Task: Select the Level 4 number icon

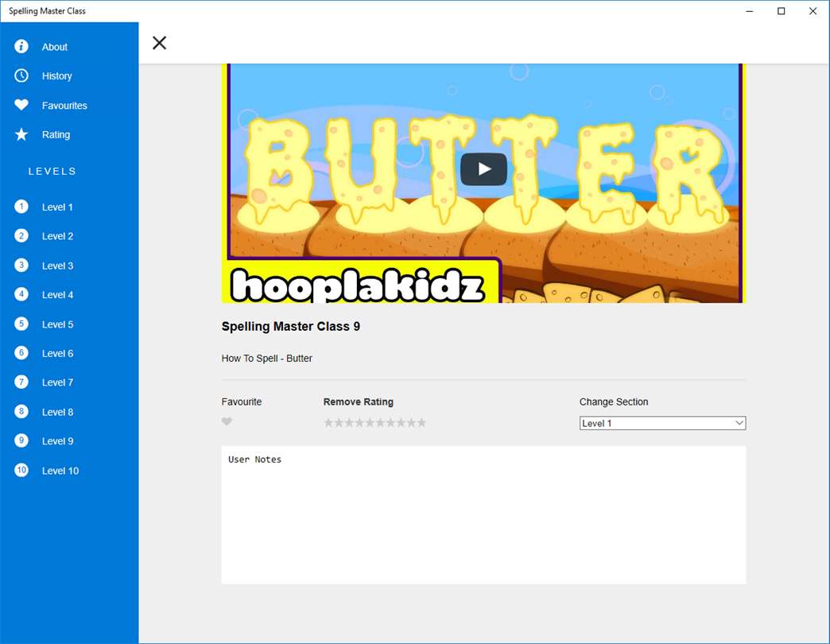Action: click(x=21, y=294)
